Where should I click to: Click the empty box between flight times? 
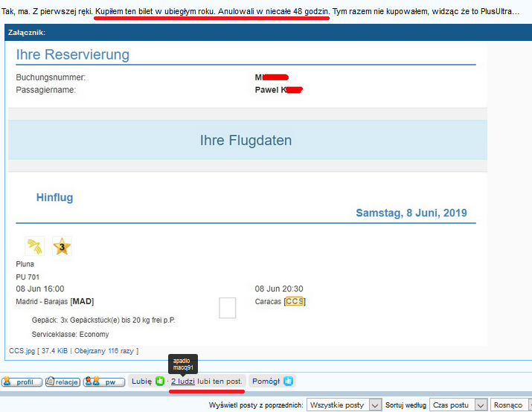[x=228, y=308]
